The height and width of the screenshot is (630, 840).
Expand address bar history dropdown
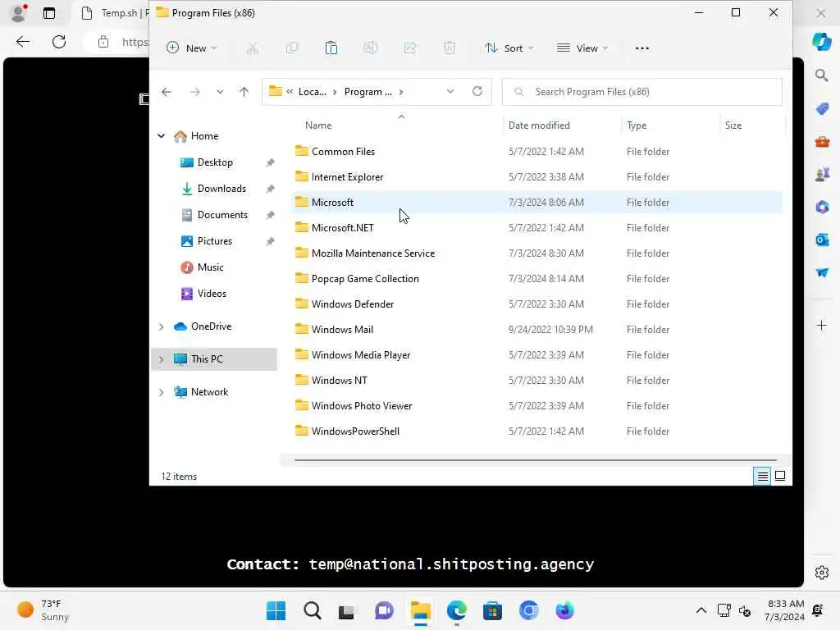click(450, 92)
